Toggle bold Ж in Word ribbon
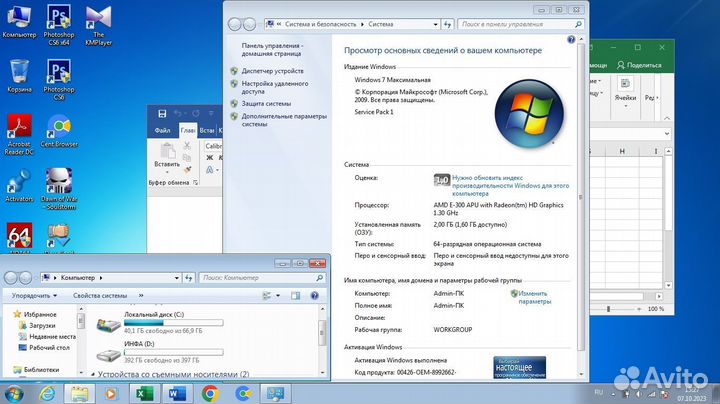Screen dimensions: 720x404 (x=209, y=157)
